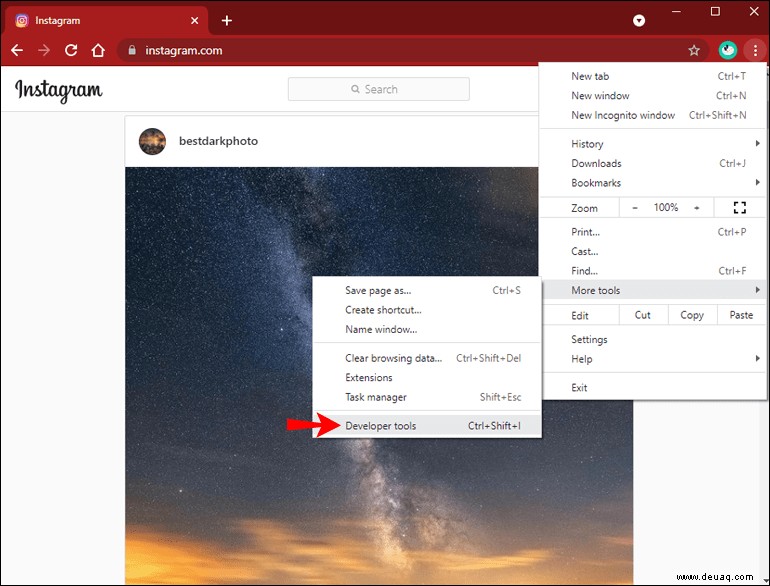
Task: Open Developer tools from submenu
Action: point(427,426)
